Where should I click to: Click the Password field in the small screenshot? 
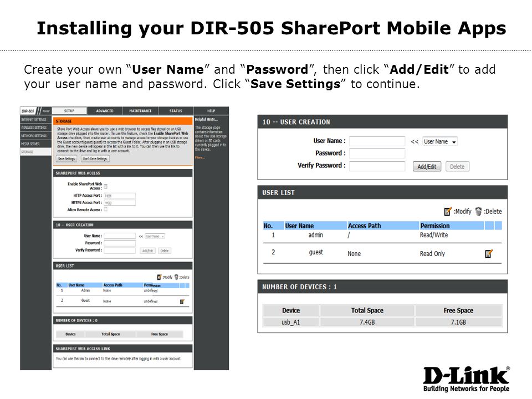click(120, 243)
